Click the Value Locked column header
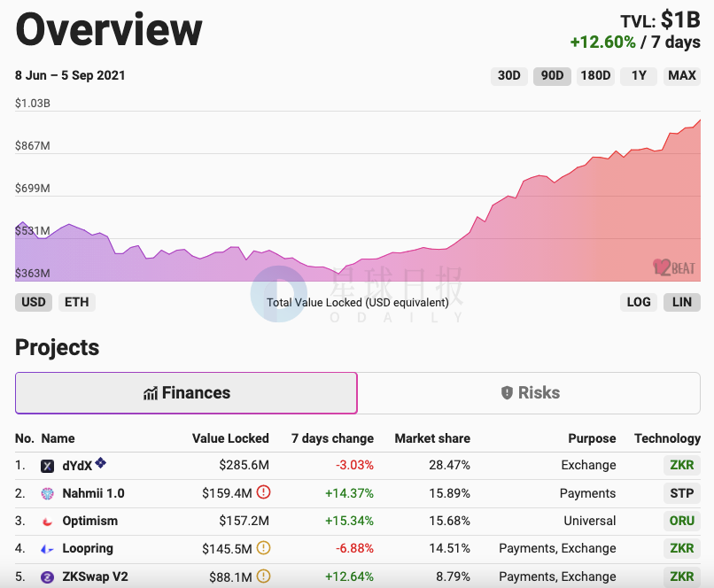 tap(230, 438)
